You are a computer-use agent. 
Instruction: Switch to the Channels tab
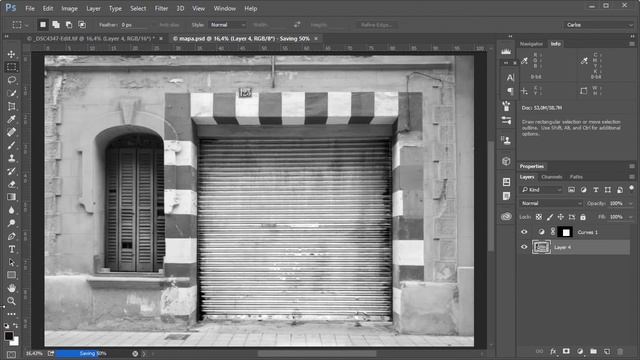[x=552, y=177]
